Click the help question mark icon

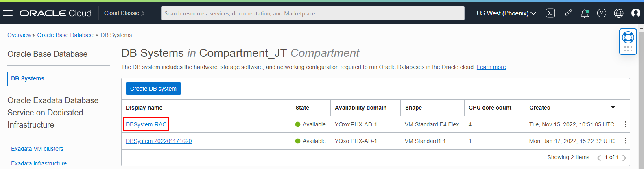coord(602,13)
